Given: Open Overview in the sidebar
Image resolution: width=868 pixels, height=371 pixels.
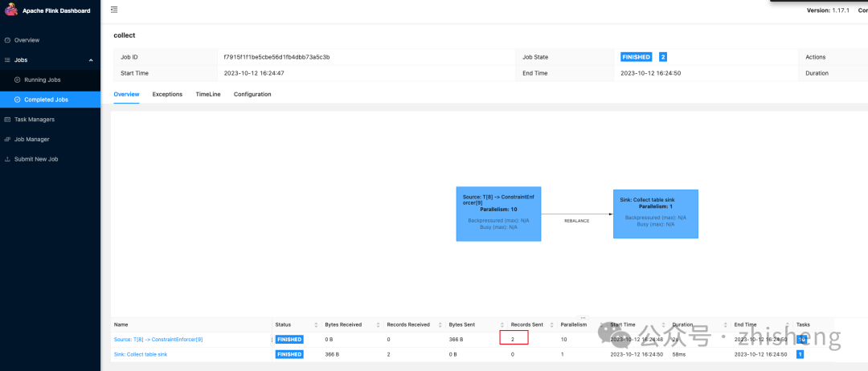Looking at the screenshot, I should tap(27, 40).
